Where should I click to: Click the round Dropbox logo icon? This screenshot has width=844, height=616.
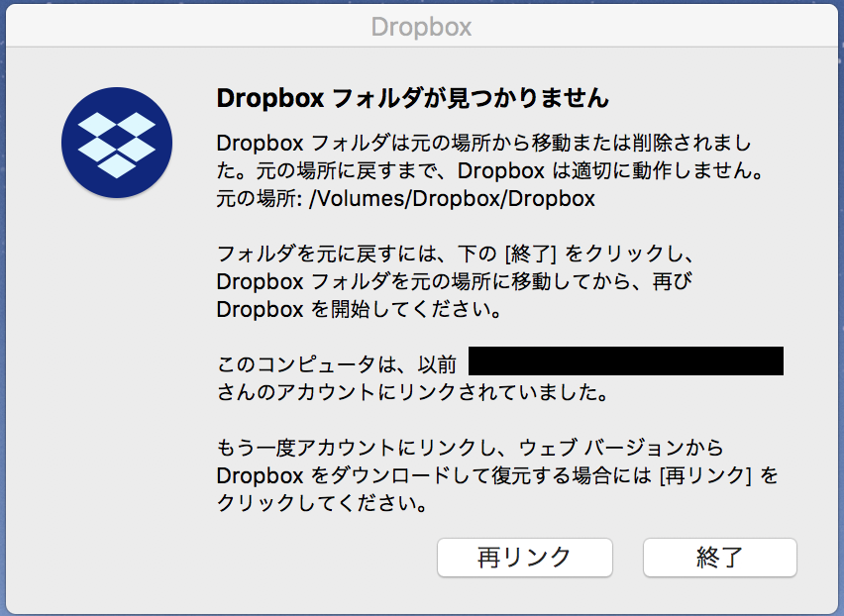tap(117, 143)
